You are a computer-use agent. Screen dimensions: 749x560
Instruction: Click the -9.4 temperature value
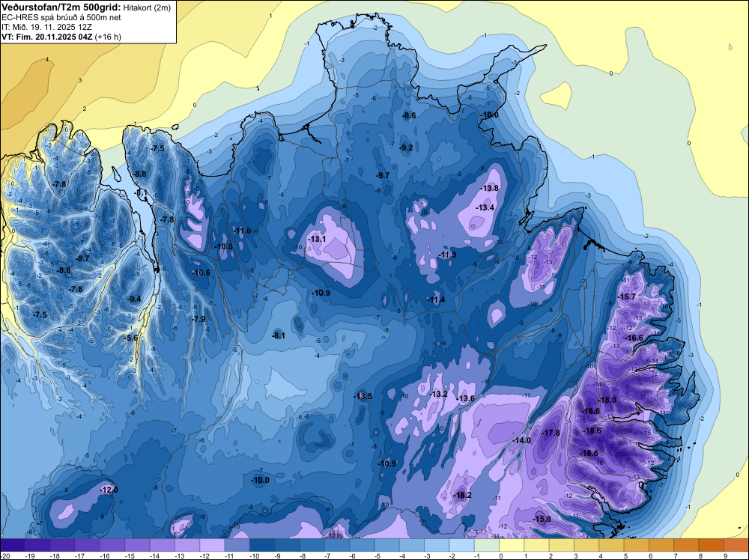coord(135,299)
